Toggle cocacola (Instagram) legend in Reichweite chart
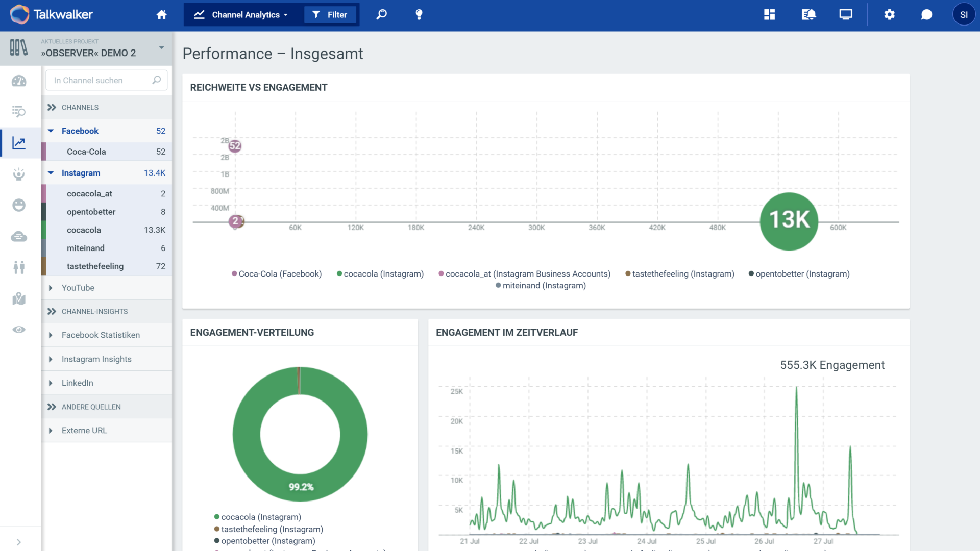Image resolution: width=980 pixels, height=551 pixels. pos(380,274)
